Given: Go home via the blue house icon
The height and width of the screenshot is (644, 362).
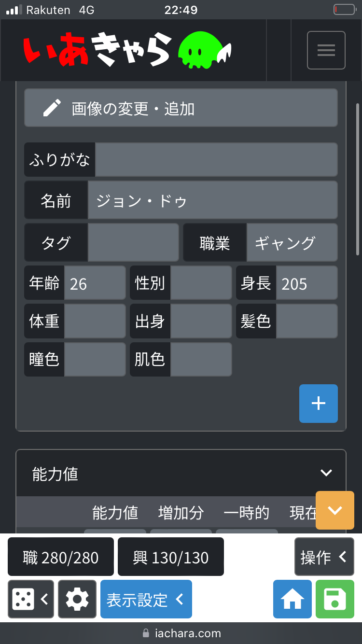Looking at the screenshot, I should point(292,599).
